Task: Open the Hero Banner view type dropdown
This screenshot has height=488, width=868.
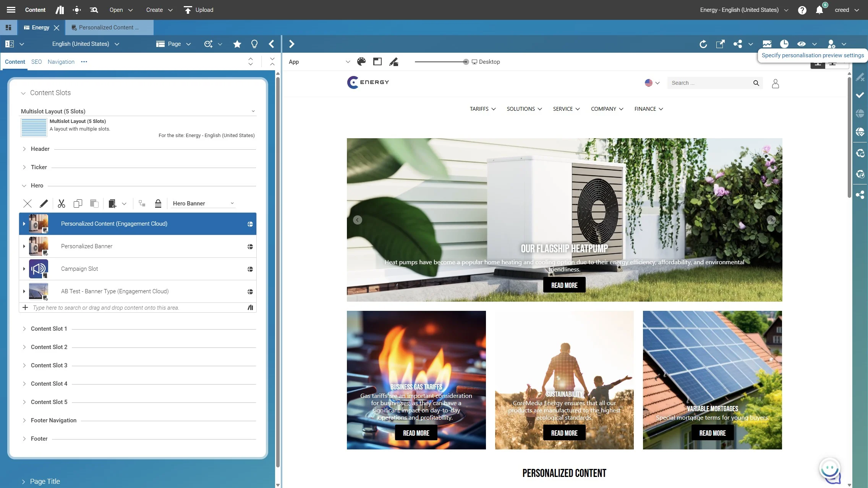Action: (x=203, y=204)
